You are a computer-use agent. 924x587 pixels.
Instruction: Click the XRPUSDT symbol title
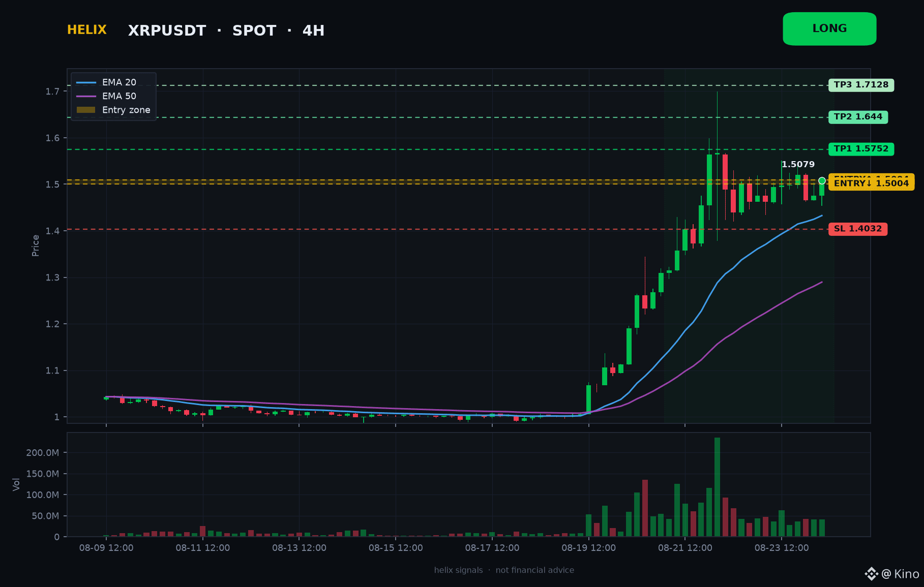click(x=167, y=30)
